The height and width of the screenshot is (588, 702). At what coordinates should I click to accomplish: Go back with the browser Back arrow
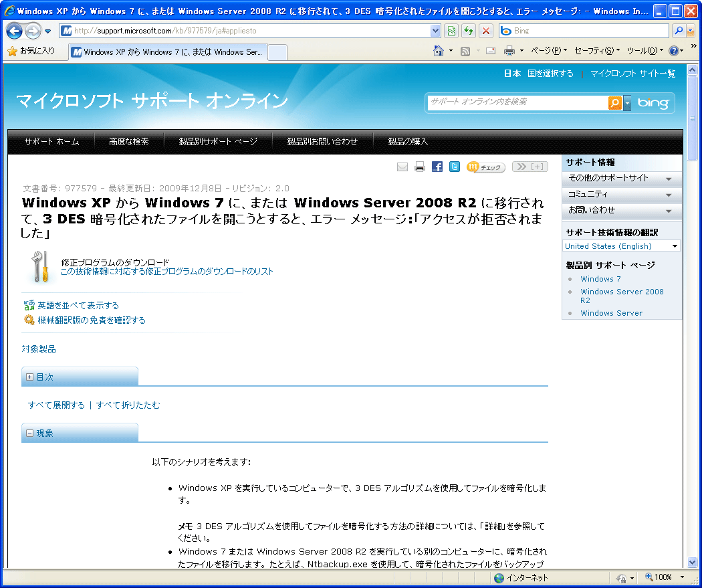[14, 31]
